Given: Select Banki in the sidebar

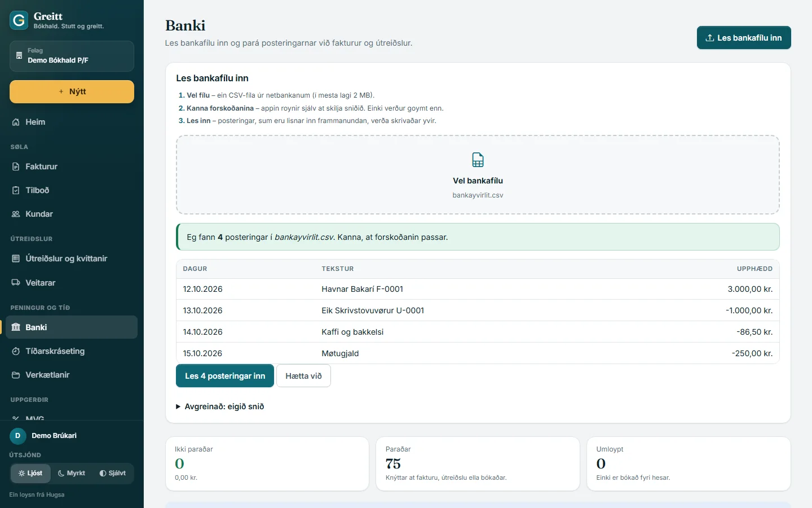Looking at the screenshot, I should (72, 327).
